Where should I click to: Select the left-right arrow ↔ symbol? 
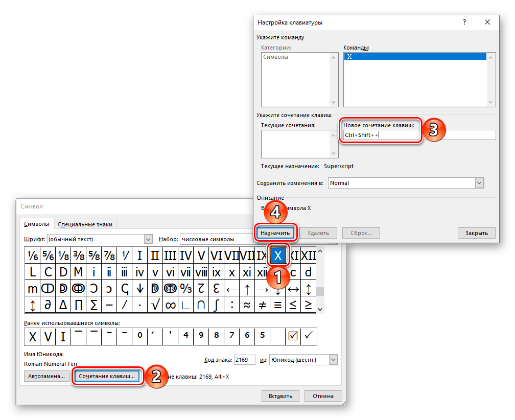(293, 289)
